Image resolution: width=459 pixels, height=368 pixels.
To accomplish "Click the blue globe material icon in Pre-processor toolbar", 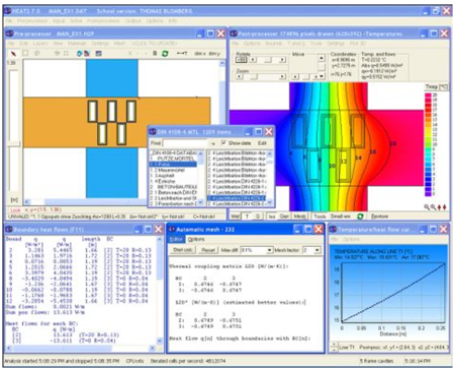I will [79, 53].
